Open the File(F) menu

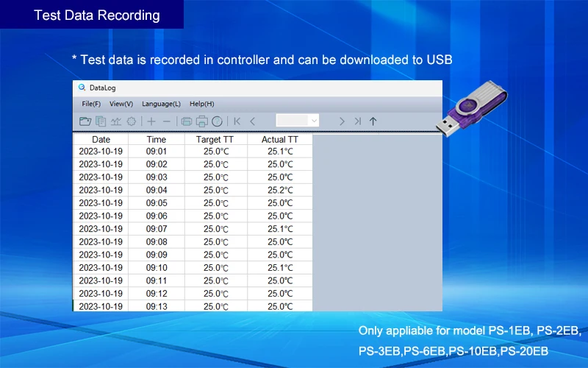coord(91,104)
